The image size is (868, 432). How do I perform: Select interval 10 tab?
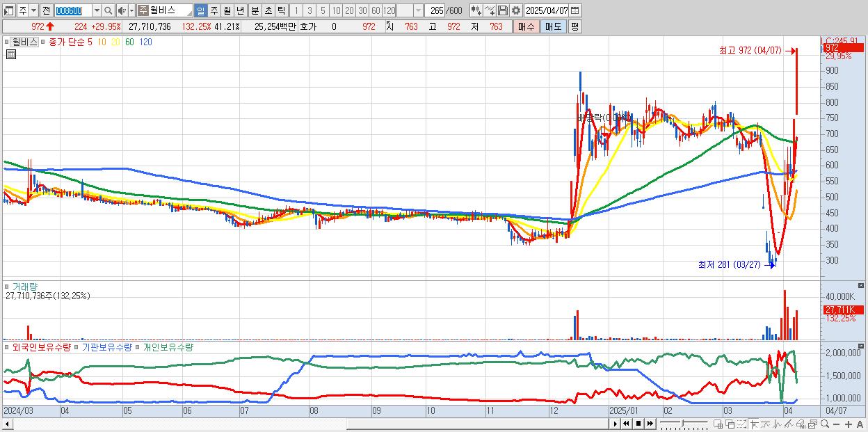pos(336,10)
